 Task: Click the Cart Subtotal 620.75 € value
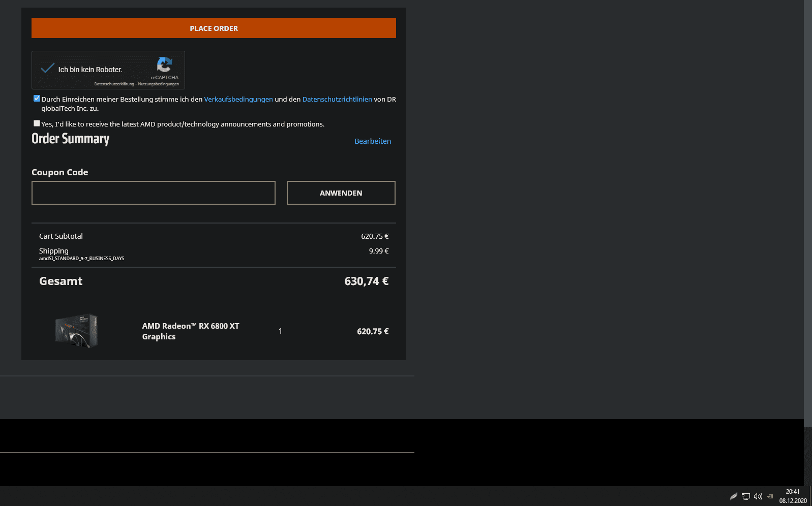375,236
